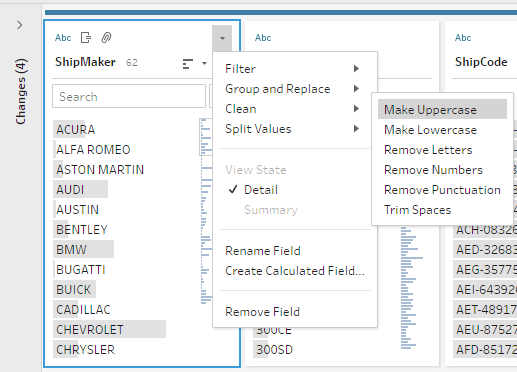This screenshot has height=372, width=517.
Task: Choose Create Calculated Field...
Action: pyautogui.click(x=295, y=271)
